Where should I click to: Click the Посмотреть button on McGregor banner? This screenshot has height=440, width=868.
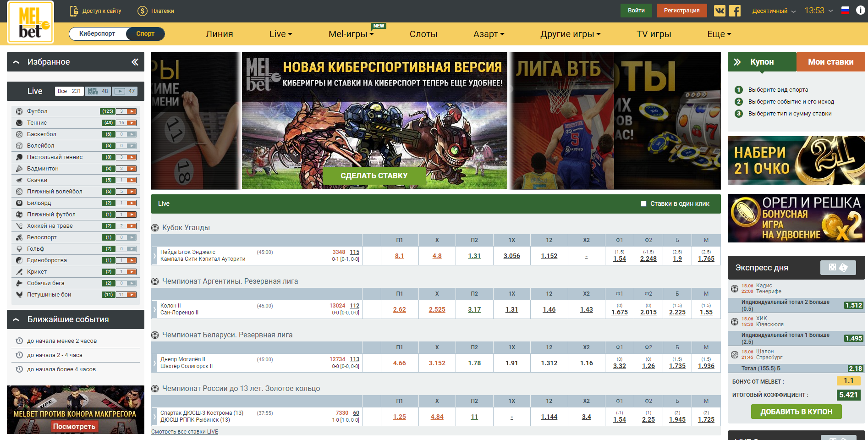point(74,426)
